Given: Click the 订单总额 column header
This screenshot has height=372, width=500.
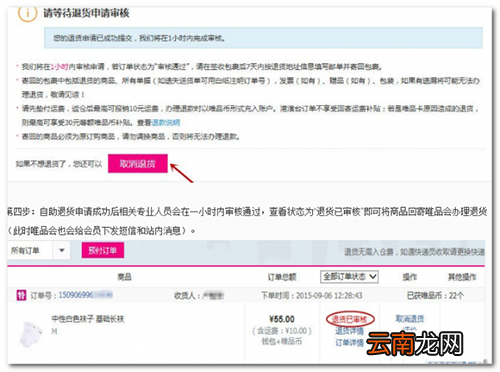Looking at the screenshot, I should point(282,277).
